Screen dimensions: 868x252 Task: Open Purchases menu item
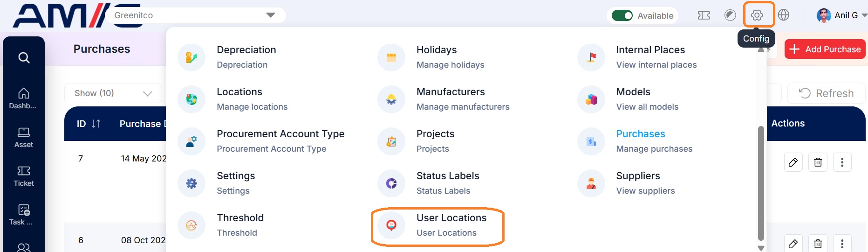click(x=654, y=141)
